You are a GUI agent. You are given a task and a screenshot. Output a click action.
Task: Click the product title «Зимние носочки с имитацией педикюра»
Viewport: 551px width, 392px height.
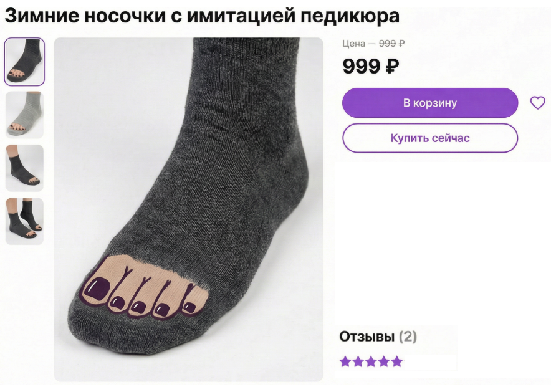[x=202, y=16]
